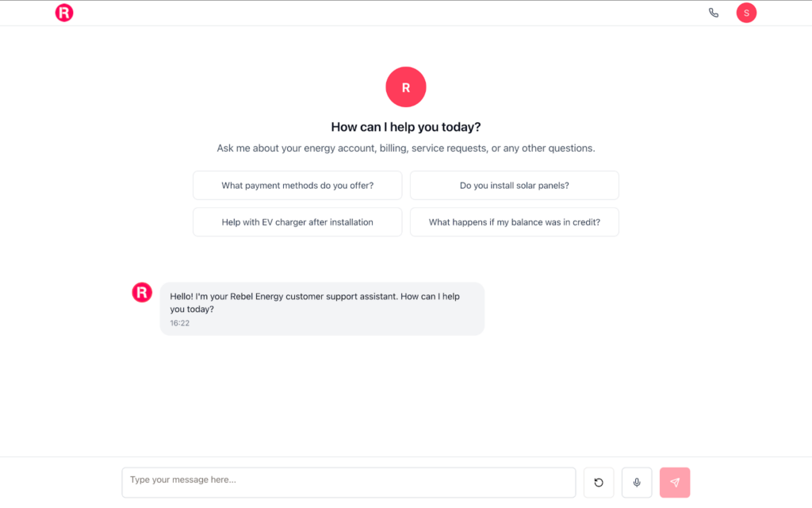
Task: Click the "Ask me about your energy account" subtitle
Action: pos(406,148)
